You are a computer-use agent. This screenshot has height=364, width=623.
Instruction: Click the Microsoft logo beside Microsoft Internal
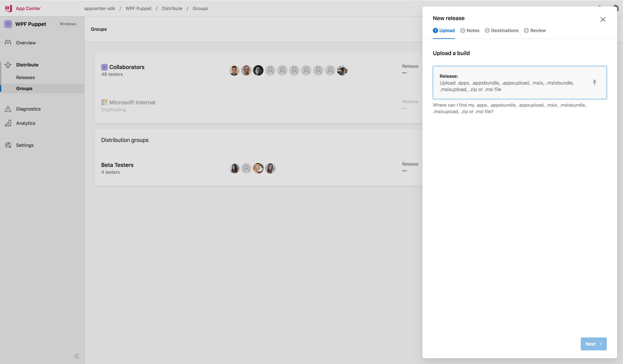[x=104, y=102]
